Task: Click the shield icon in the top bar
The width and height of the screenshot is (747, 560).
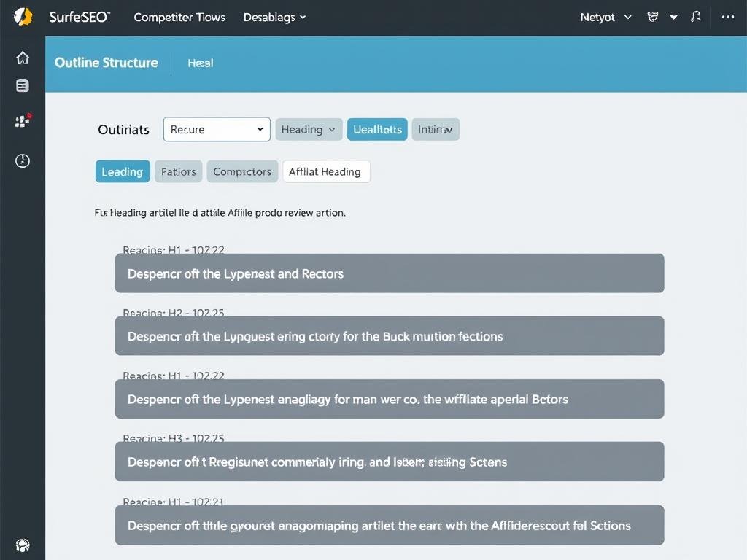Action: coord(651,16)
